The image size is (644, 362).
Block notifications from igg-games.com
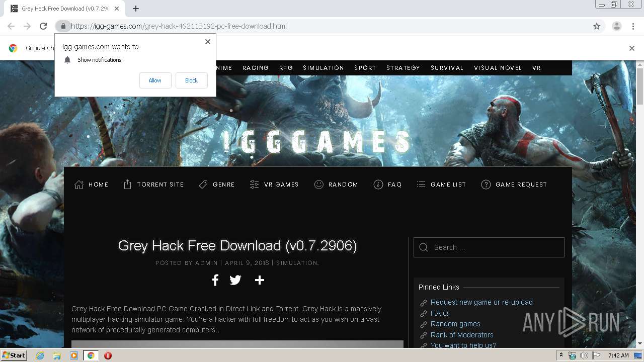click(191, 80)
